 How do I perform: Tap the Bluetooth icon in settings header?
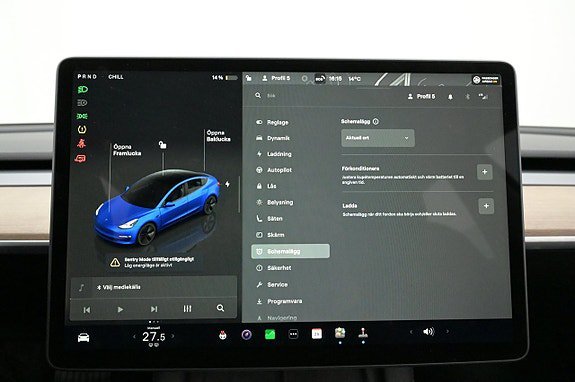[468, 97]
